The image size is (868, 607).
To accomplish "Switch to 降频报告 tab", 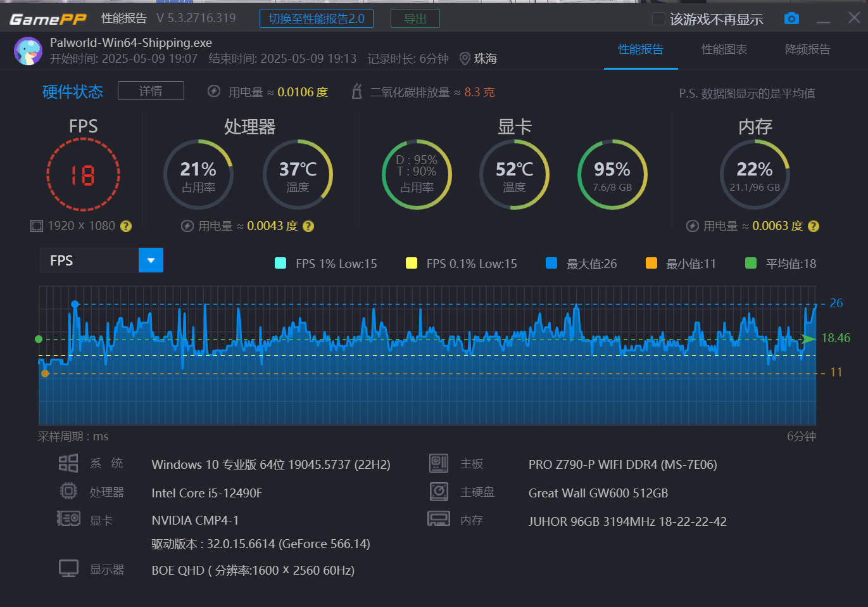I will (807, 49).
